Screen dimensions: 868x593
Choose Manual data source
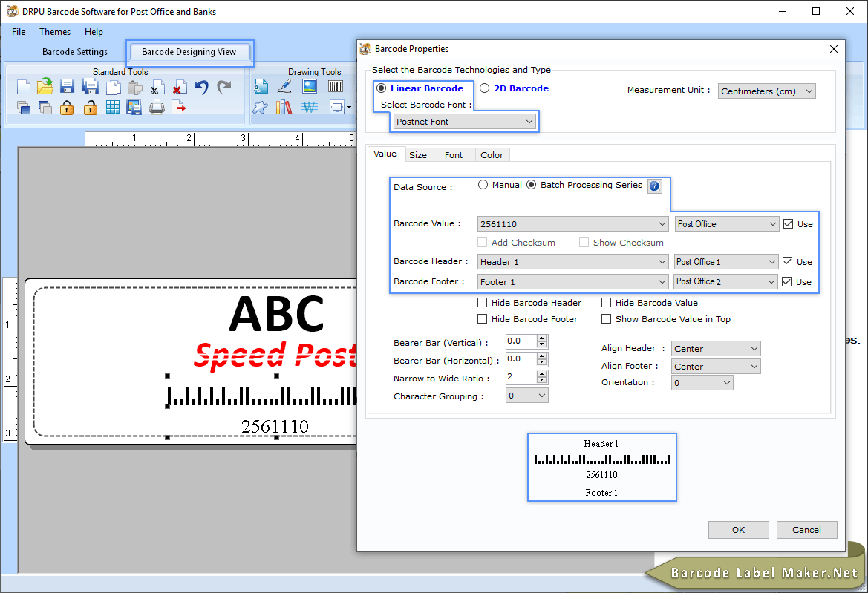click(x=483, y=185)
